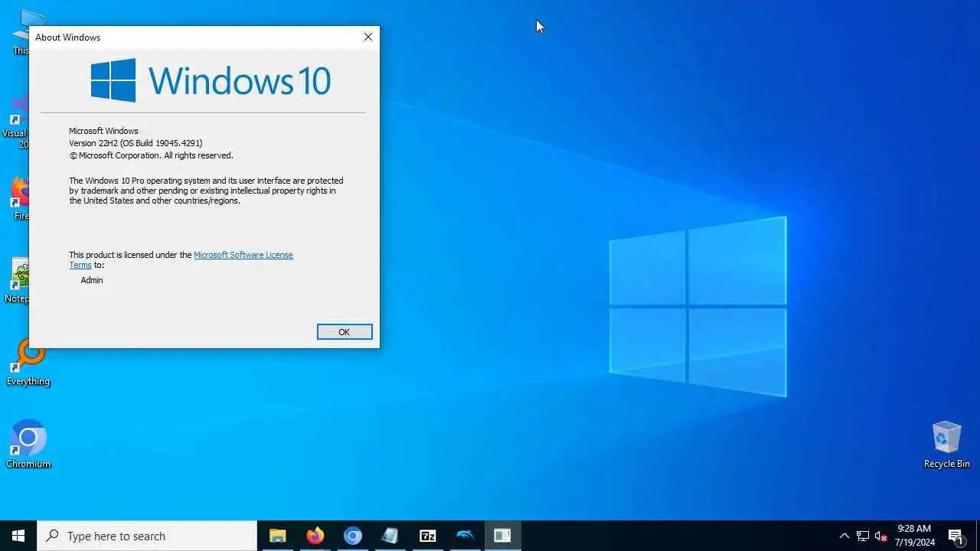Open the muted volume tray icon
Image resolution: width=980 pixels, height=551 pixels.
click(881, 536)
